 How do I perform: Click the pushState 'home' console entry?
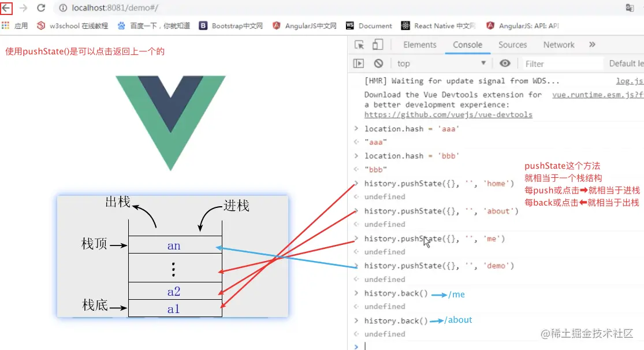[439, 183]
